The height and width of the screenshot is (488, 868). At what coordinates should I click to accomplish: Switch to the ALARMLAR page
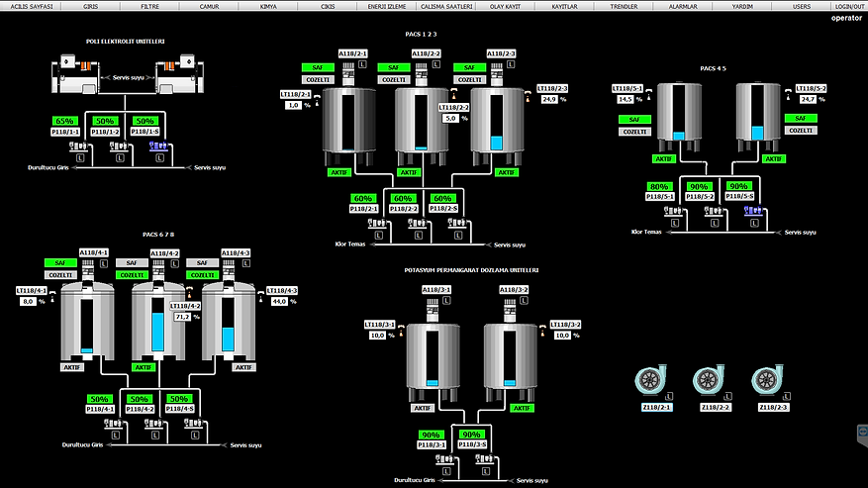coord(683,6)
